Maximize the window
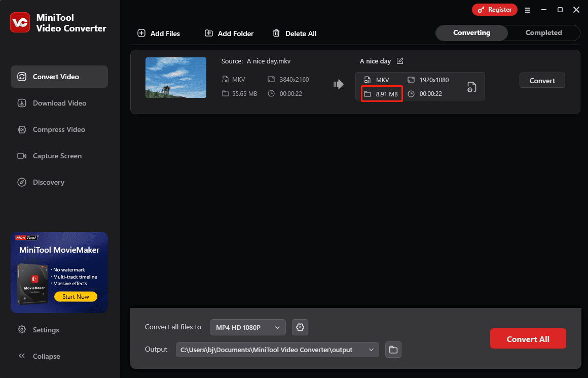The height and width of the screenshot is (378, 588). pyautogui.click(x=560, y=10)
